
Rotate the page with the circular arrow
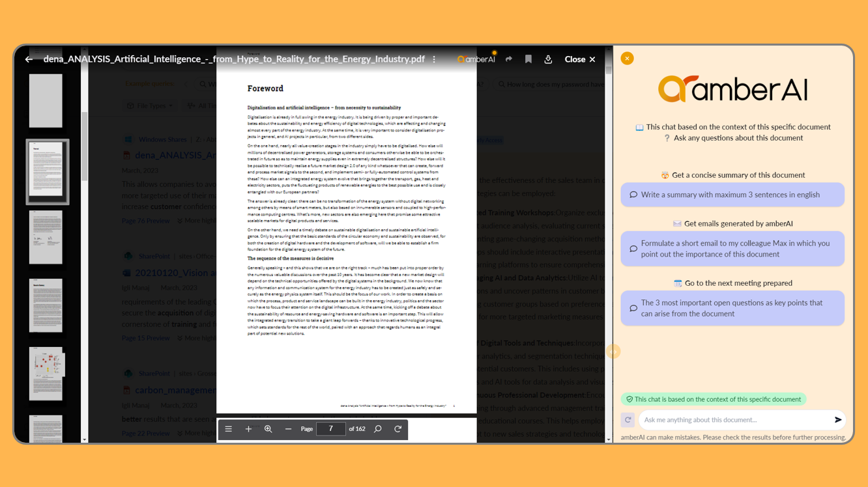398,429
